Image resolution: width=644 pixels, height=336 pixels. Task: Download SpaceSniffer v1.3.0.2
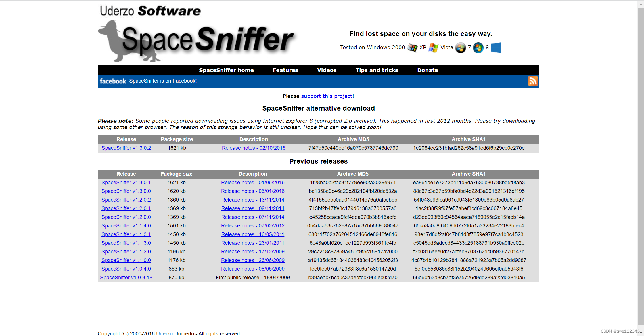[x=126, y=148]
